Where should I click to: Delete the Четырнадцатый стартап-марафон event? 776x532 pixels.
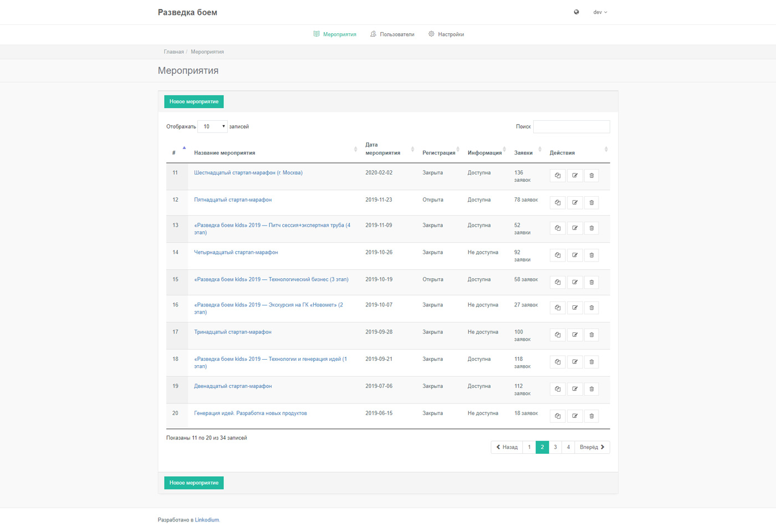pyautogui.click(x=591, y=255)
